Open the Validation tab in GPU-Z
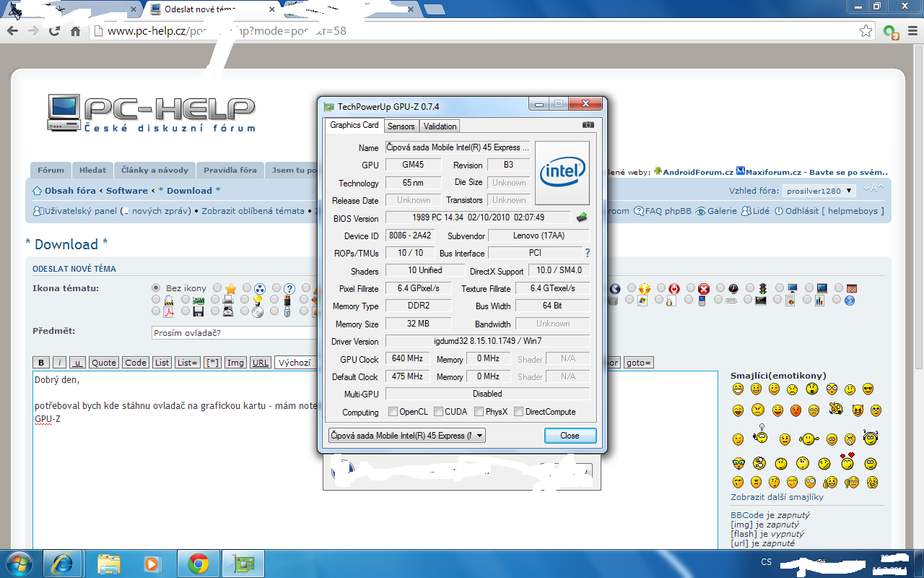This screenshot has width=924, height=578. (440, 126)
